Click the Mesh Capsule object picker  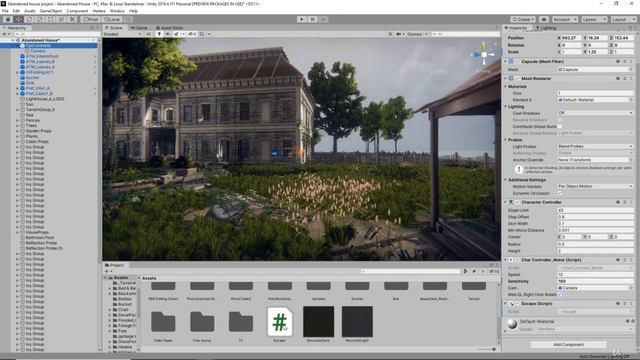[631, 69]
